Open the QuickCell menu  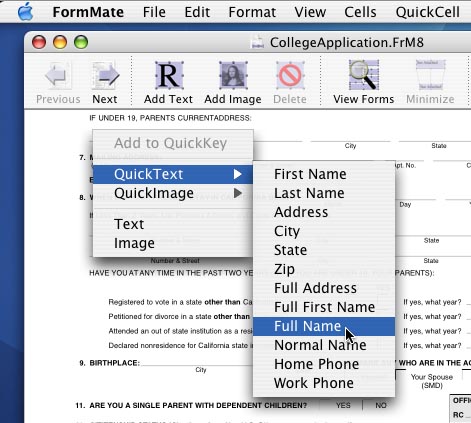click(428, 12)
